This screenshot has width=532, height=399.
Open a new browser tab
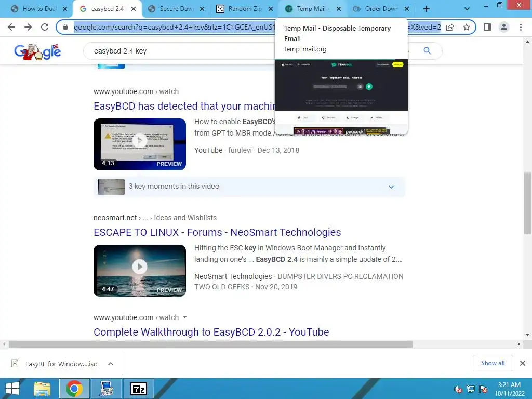(427, 9)
